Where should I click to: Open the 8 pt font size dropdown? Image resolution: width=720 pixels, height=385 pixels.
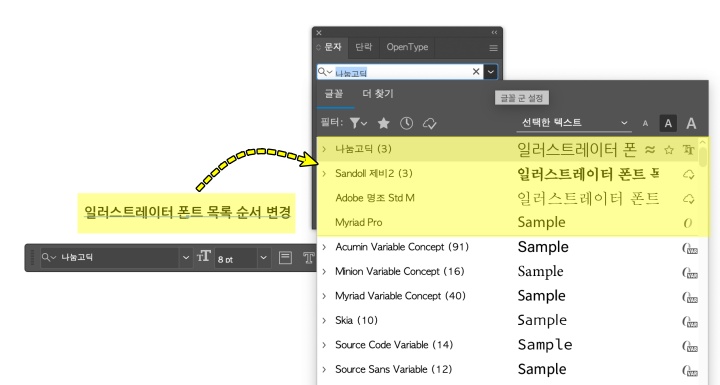pos(263,257)
